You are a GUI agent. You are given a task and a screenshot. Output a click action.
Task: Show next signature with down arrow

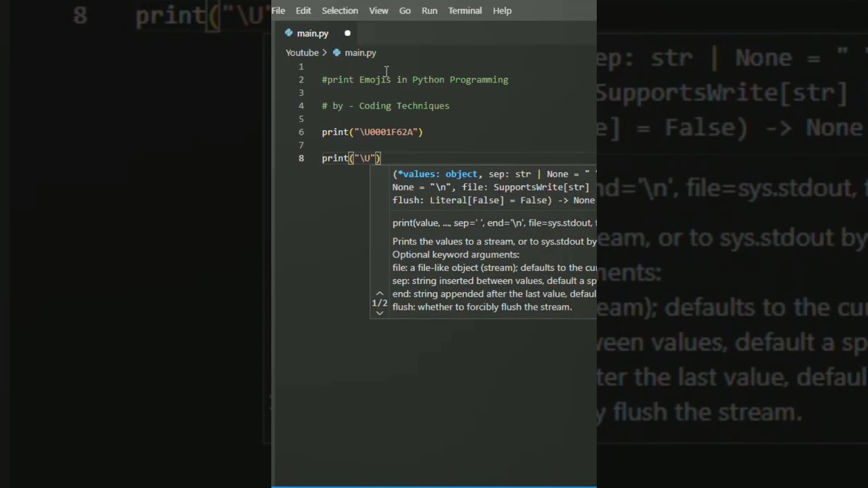pos(380,312)
